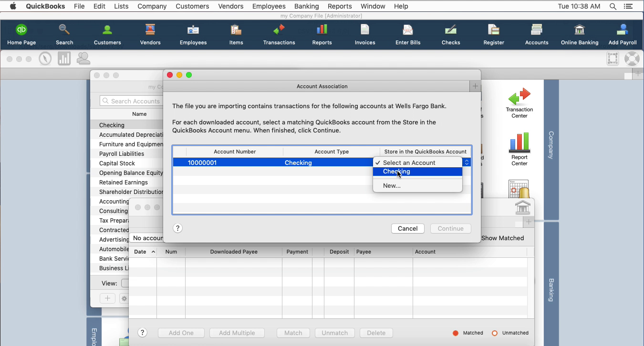Choose New... in the account dropdown

(x=417, y=185)
